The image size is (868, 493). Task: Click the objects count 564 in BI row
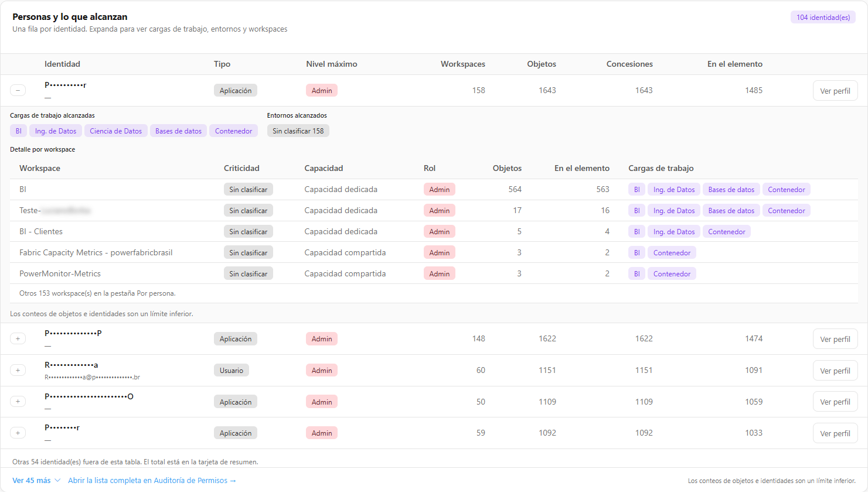point(515,189)
